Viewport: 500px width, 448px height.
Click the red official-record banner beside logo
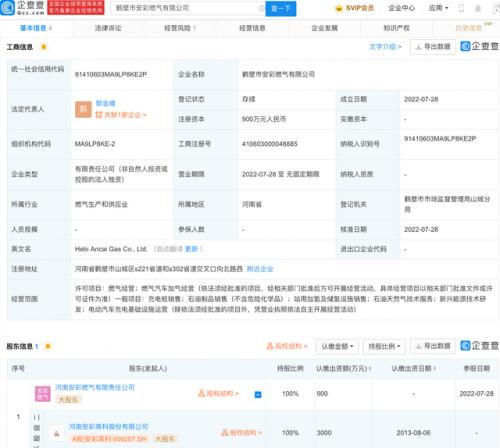(76, 8)
